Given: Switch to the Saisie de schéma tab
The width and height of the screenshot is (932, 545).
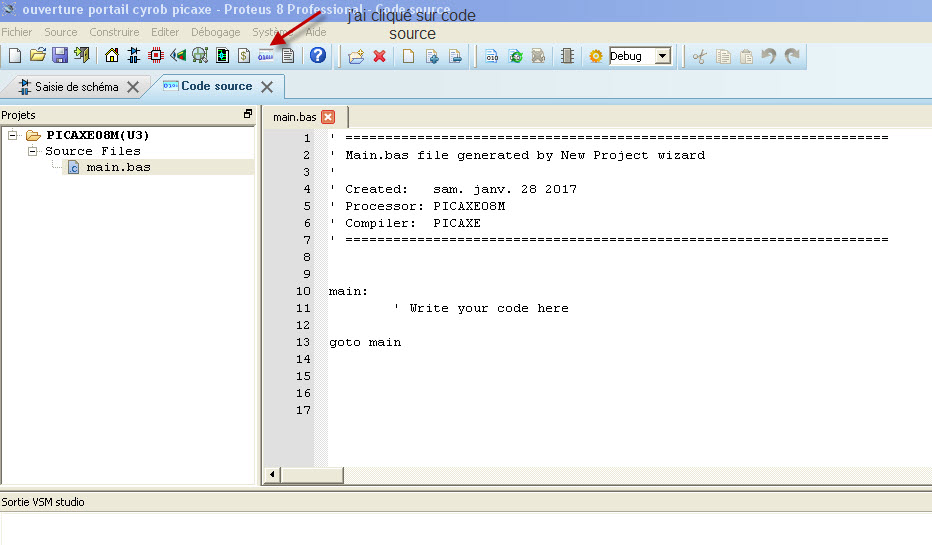Looking at the screenshot, I should pos(76,87).
